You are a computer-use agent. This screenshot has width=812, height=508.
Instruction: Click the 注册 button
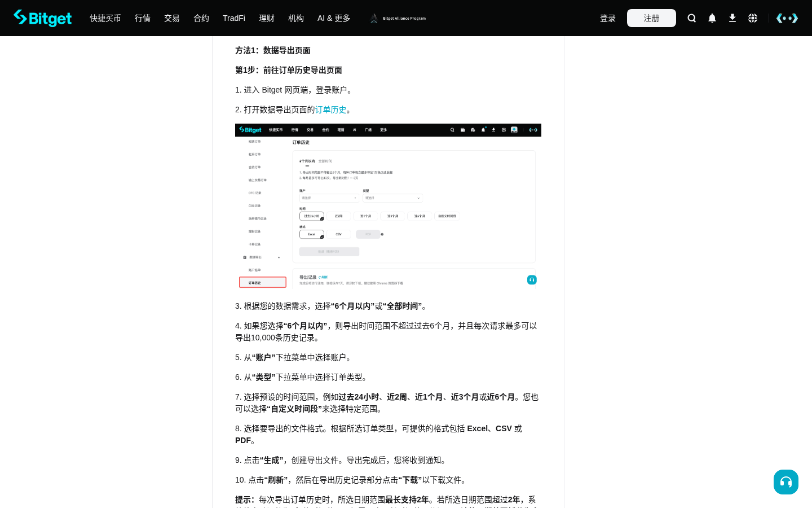pyautogui.click(x=651, y=18)
